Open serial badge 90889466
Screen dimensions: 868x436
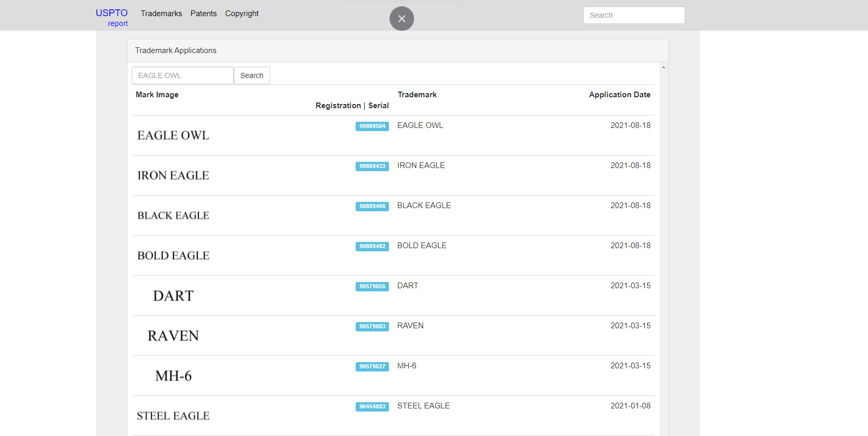click(x=372, y=207)
